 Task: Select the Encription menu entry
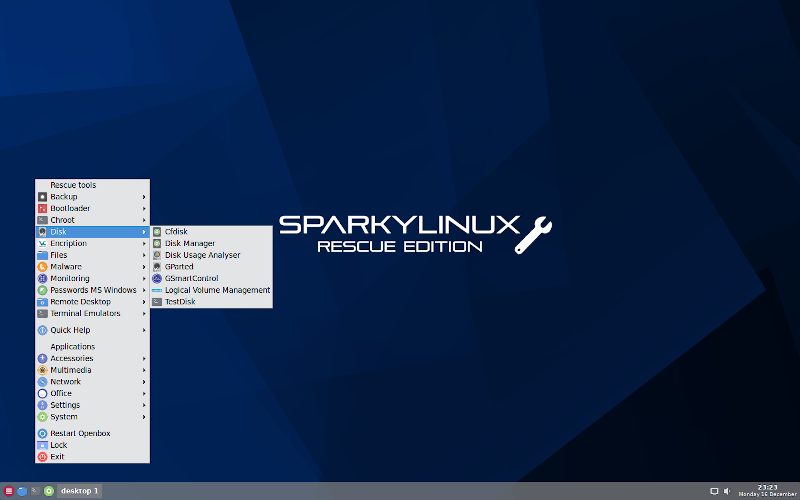92,243
